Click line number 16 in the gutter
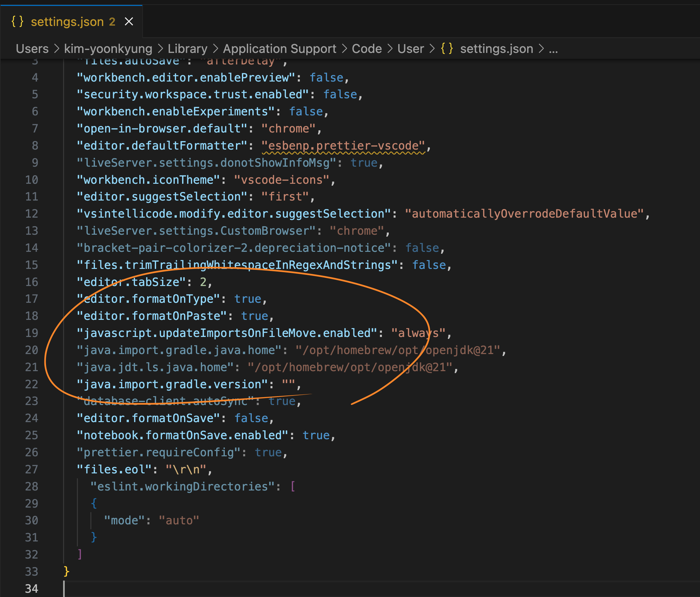700x597 pixels. coord(32,282)
